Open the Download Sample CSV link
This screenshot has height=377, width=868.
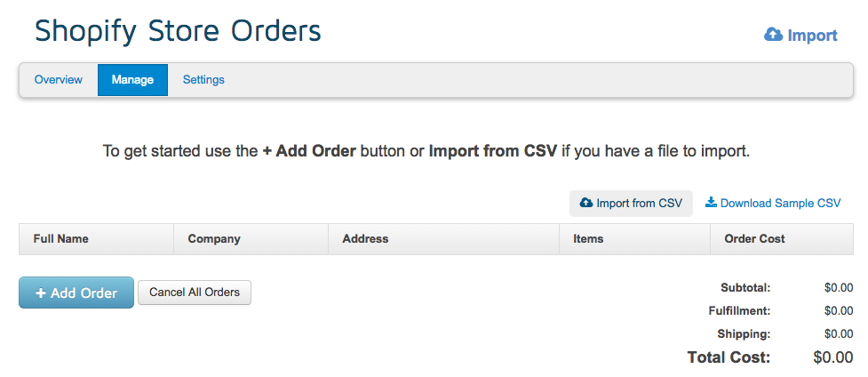pyautogui.click(x=780, y=203)
